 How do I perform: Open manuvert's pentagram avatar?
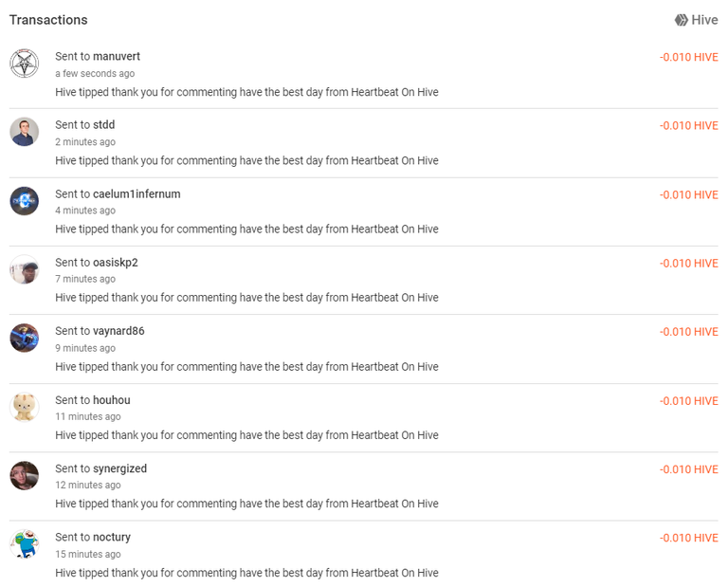pos(24,64)
